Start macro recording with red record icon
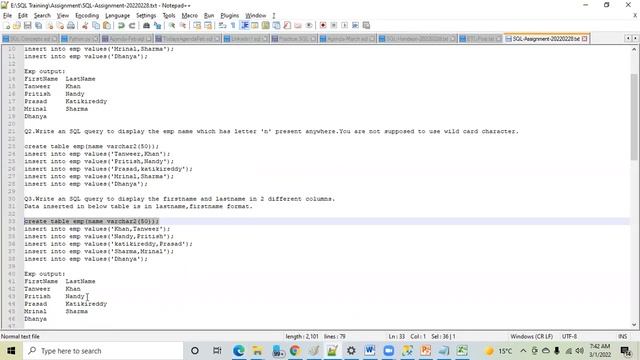The width and height of the screenshot is (640, 360). coord(323,26)
